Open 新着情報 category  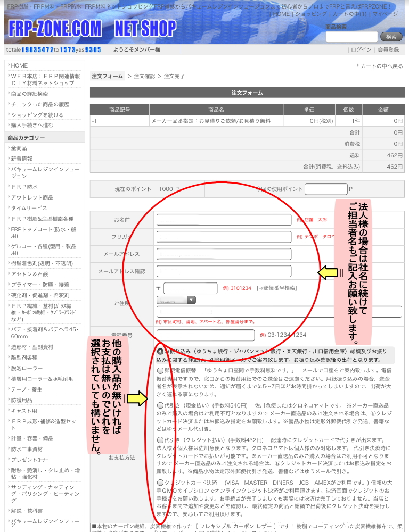click(x=21, y=159)
